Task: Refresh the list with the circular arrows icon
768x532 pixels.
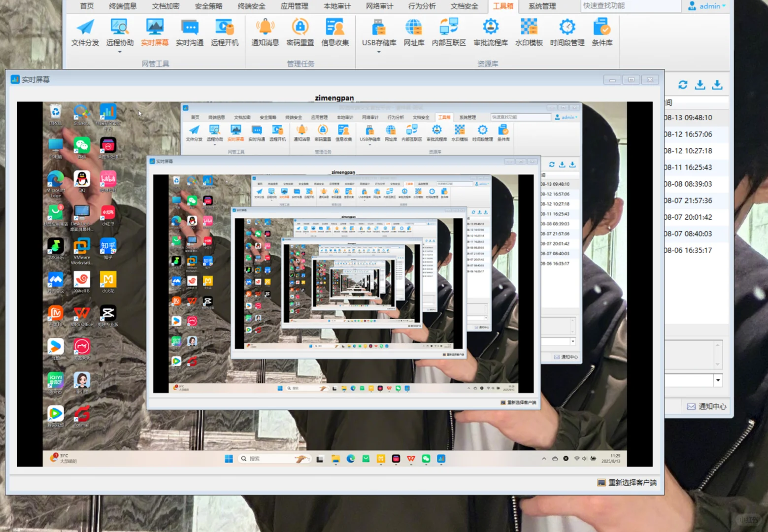Action: (683, 85)
